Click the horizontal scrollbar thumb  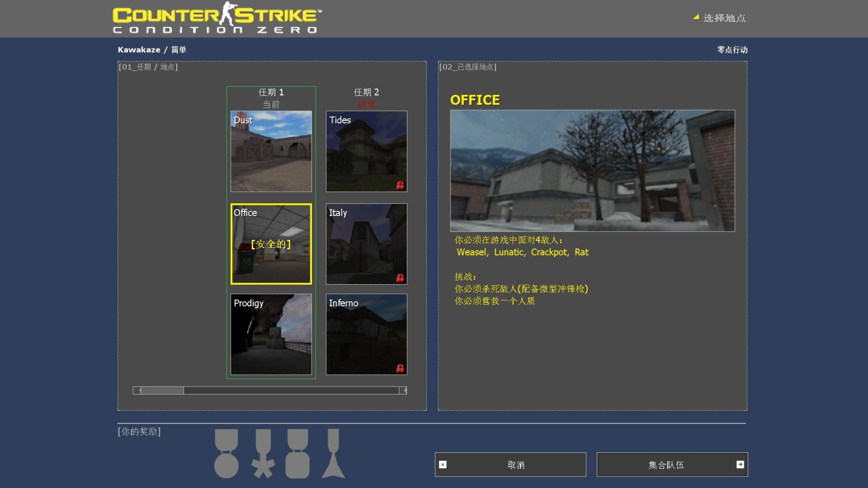tap(162, 390)
